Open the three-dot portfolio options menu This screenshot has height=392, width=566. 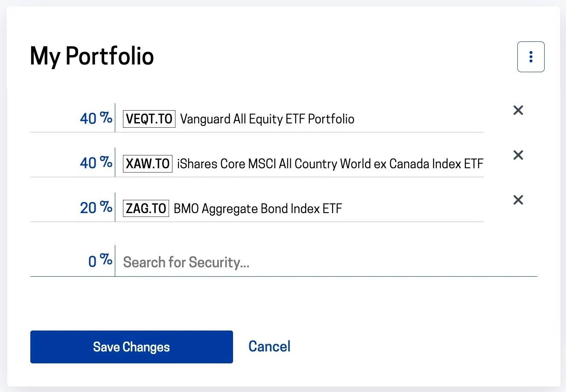pyautogui.click(x=531, y=57)
